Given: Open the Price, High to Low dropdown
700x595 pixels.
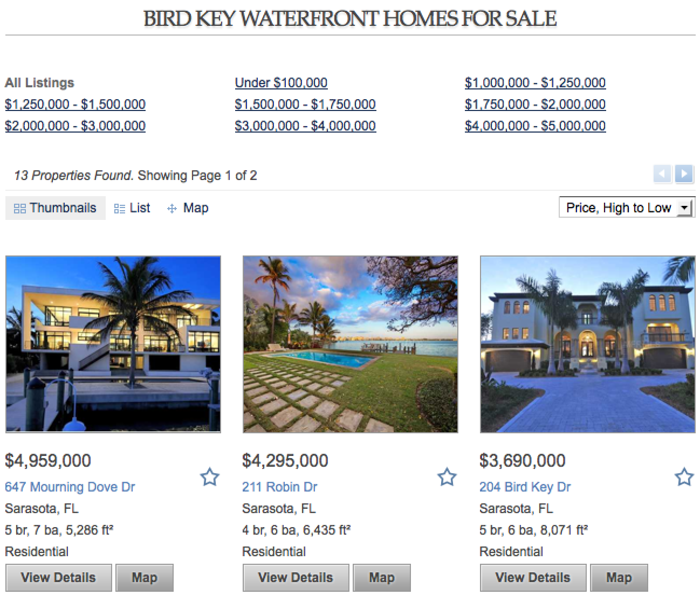Looking at the screenshot, I should tap(627, 208).
